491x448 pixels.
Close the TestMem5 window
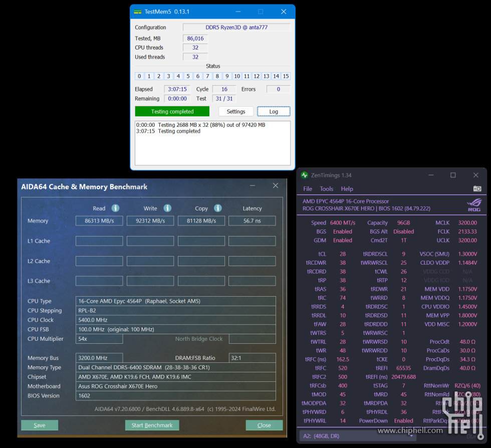click(284, 12)
